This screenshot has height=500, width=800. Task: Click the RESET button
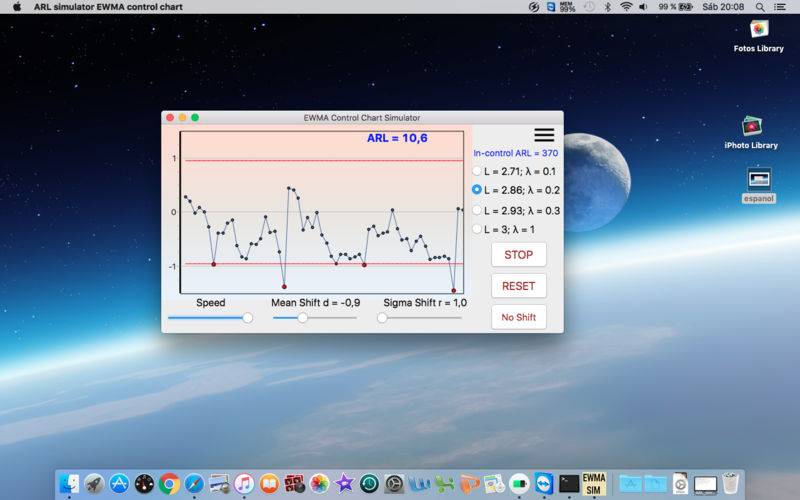pos(518,286)
